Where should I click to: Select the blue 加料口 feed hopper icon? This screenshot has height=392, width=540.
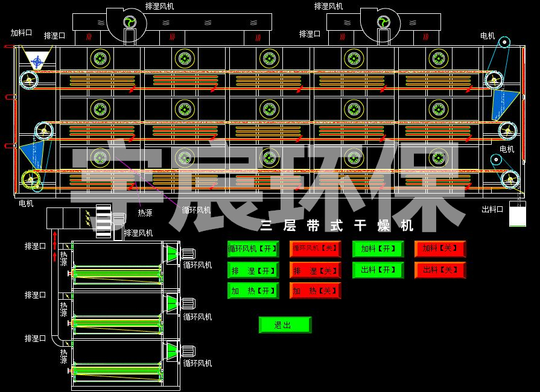coord(37,61)
